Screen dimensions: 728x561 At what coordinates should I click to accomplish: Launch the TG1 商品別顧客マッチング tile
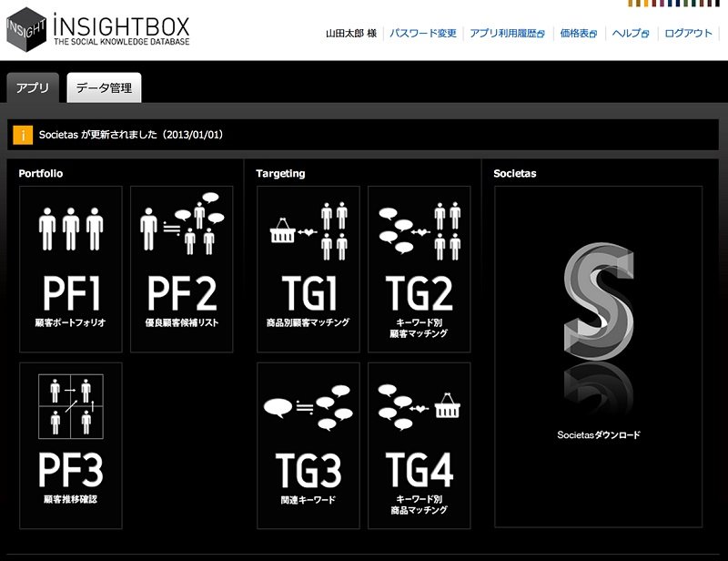point(308,269)
